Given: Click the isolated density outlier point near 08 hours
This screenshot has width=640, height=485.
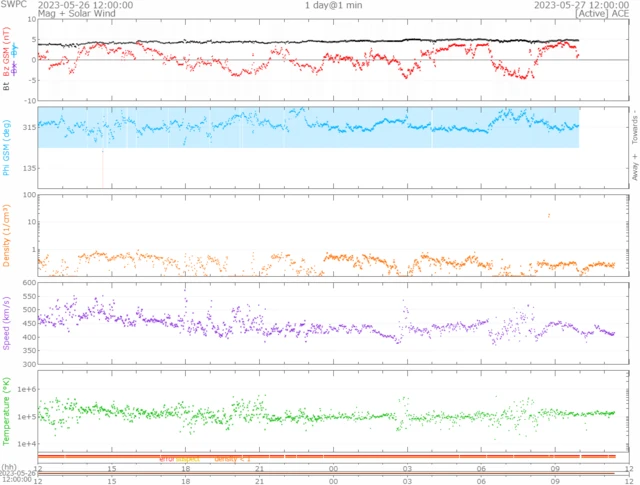Looking at the screenshot, I should click(548, 215).
